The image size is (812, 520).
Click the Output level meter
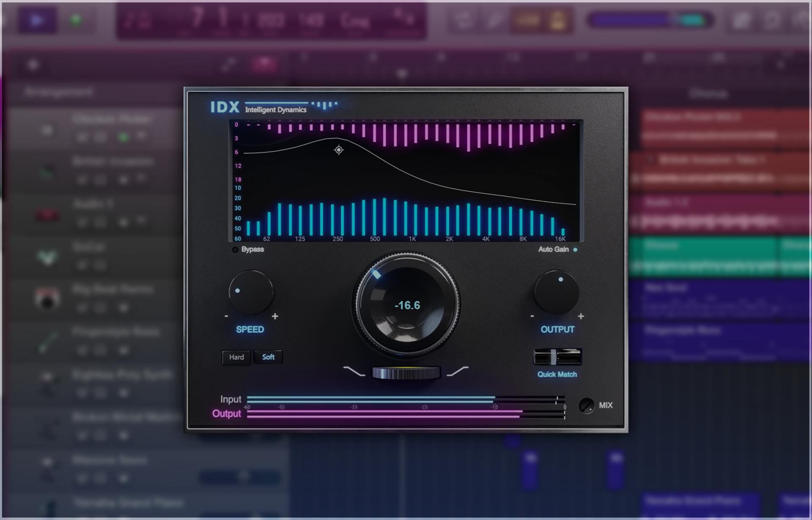406,414
